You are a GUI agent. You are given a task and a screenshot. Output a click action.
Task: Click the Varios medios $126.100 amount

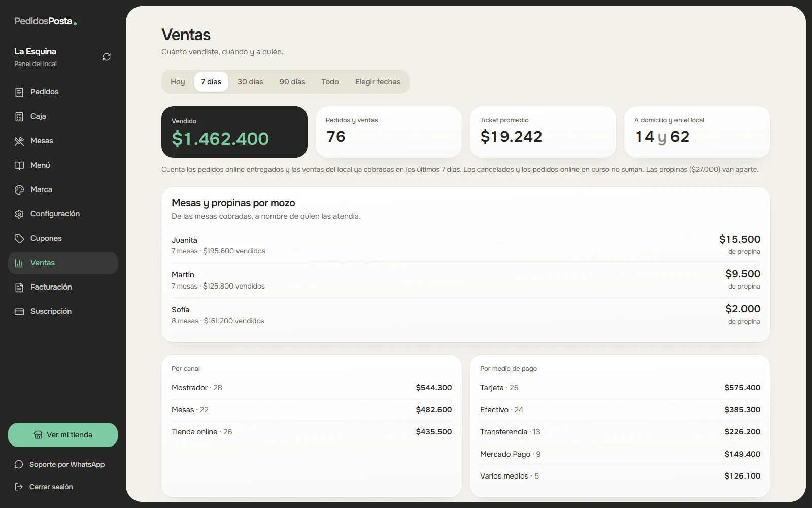[x=742, y=476]
